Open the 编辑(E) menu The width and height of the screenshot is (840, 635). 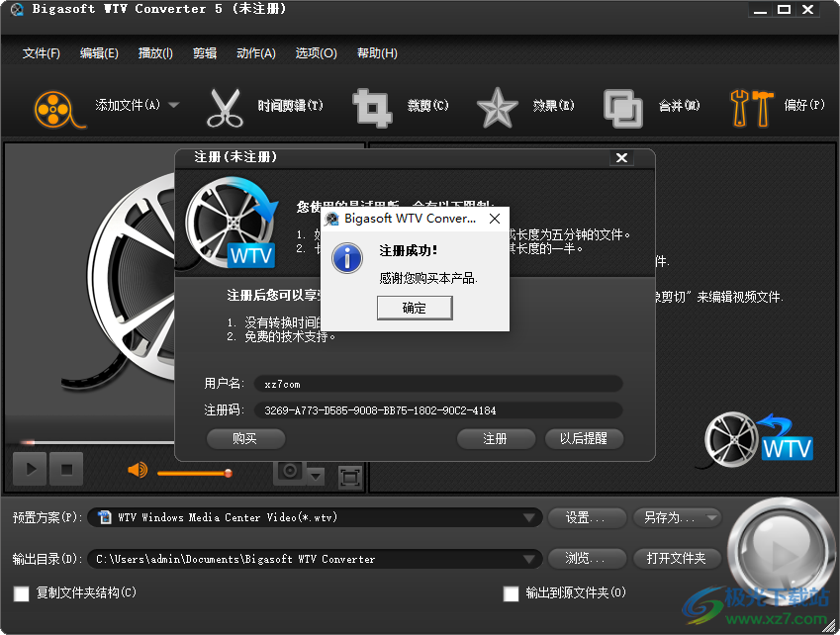pos(99,53)
